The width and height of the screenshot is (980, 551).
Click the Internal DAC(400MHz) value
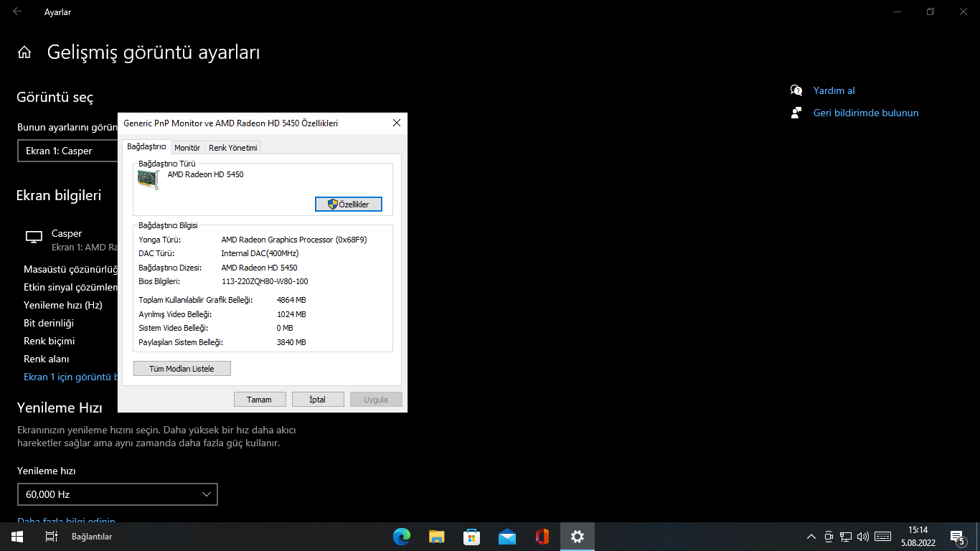260,253
